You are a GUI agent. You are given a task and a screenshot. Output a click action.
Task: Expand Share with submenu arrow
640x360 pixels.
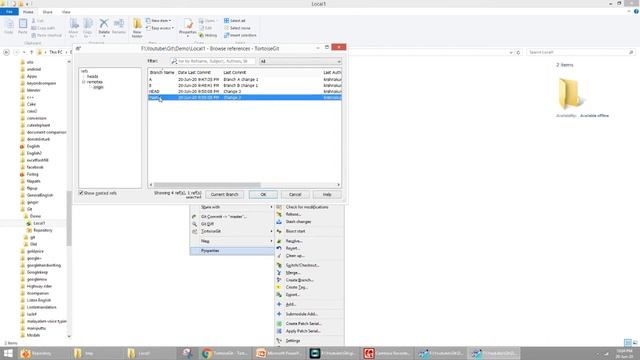(x=271, y=207)
